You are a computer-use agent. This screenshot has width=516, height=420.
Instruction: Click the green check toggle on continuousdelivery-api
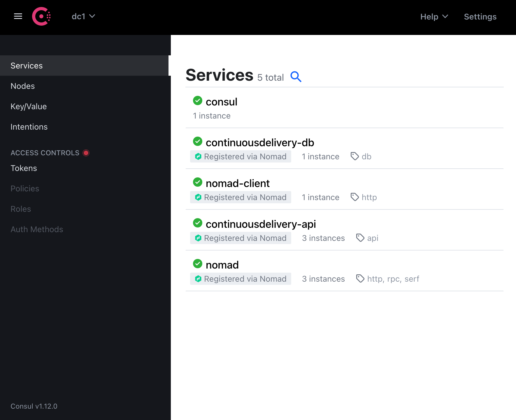pos(198,223)
